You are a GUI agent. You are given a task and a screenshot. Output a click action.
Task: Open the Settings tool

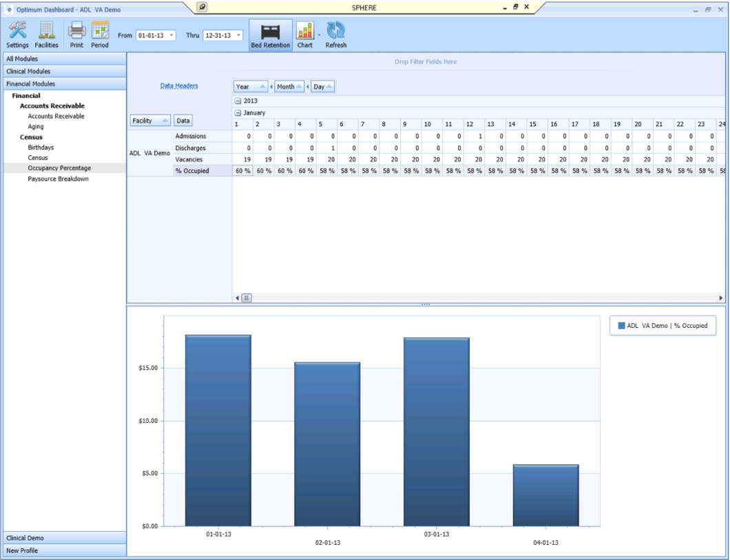click(17, 33)
